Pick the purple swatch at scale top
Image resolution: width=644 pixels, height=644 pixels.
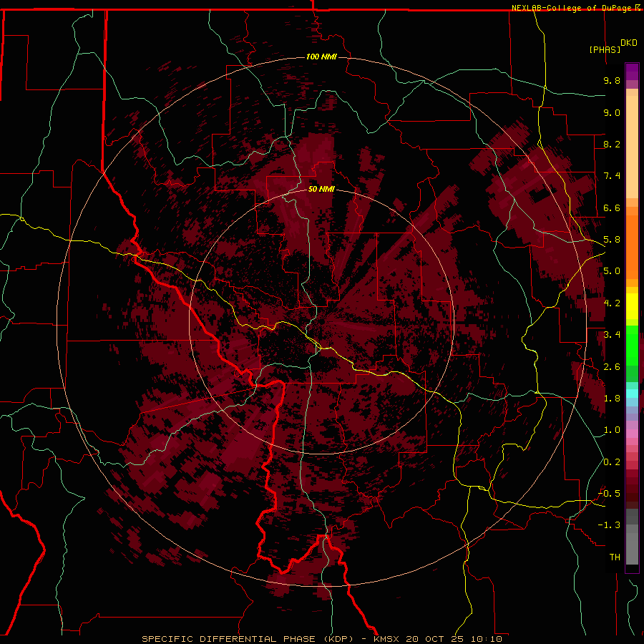(x=632, y=72)
